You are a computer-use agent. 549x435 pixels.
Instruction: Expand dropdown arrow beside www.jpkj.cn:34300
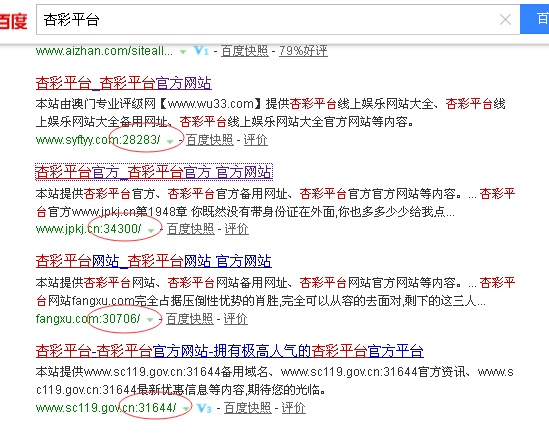tap(151, 230)
